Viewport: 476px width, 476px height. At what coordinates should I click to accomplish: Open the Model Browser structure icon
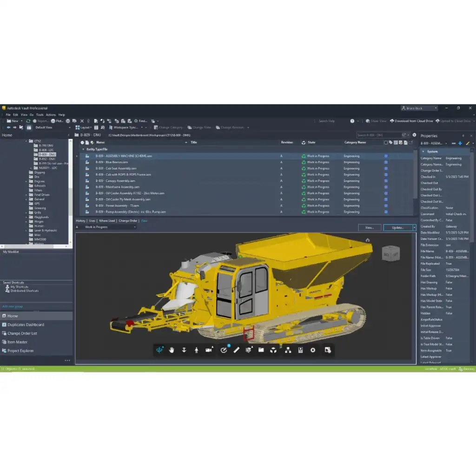coord(288,350)
